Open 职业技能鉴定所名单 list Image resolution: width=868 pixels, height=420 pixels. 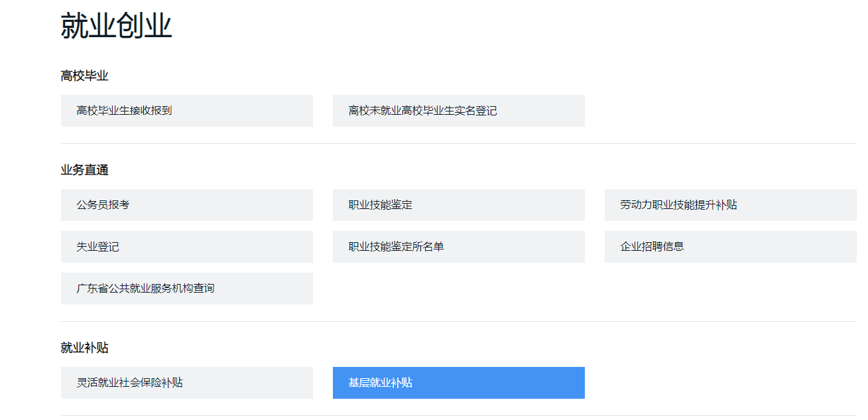click(458, 247)
